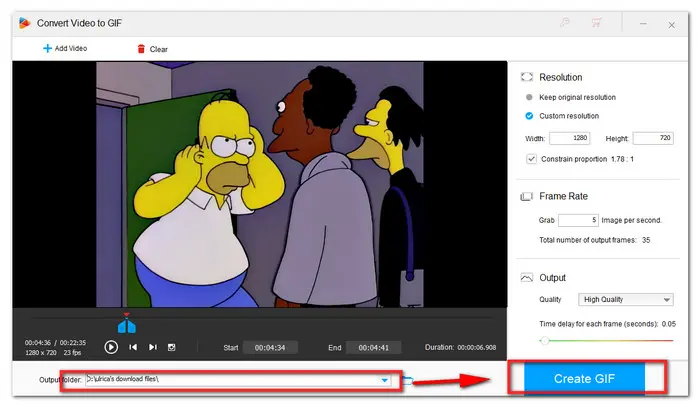Step to the previous frame
Viewport: 700px width, 407px height.
point(133,347)
